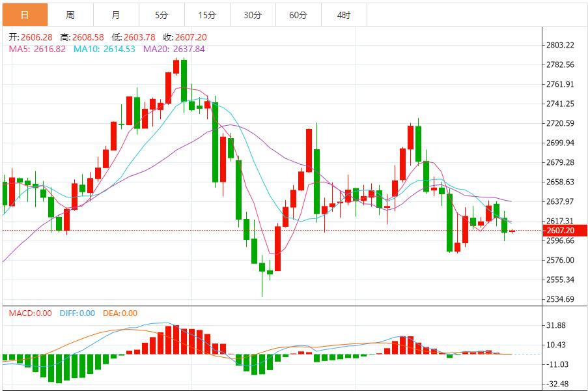Click the MACD indicator label
The height and width of the screenshot is (391, 588).
[31, 313]
